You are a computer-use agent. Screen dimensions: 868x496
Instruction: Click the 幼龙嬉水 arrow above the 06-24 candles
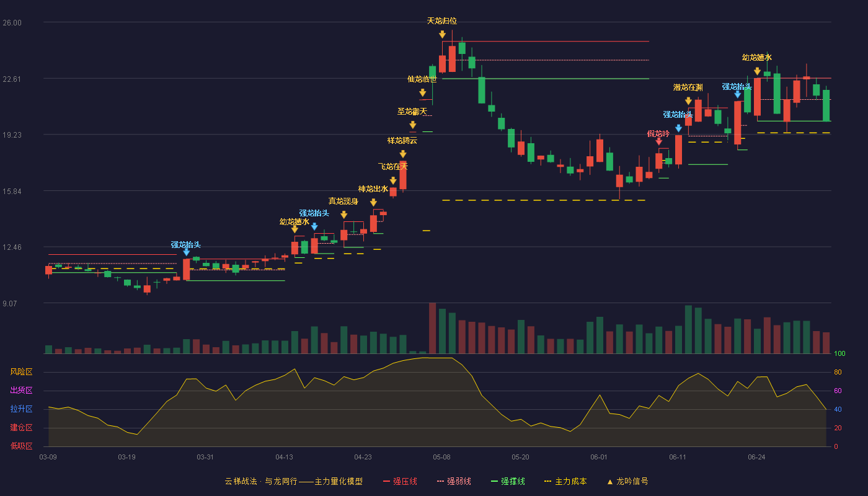[757, 71]
